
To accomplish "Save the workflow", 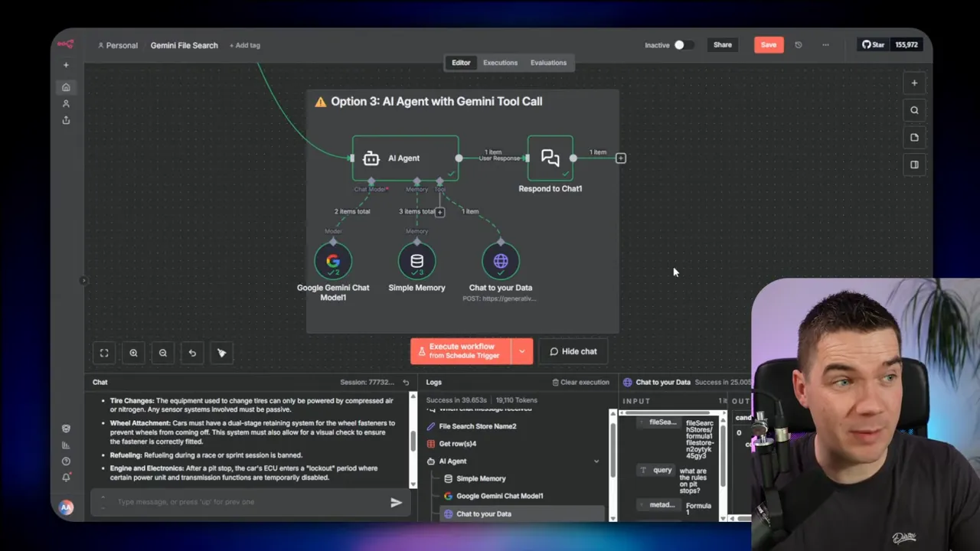I will tap(768, 44).
